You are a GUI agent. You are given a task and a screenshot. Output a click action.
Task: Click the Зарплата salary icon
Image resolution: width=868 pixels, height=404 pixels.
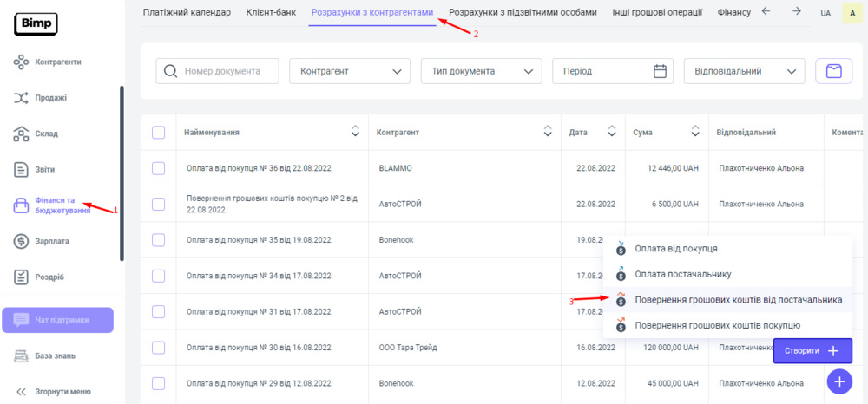coord(23,241)
